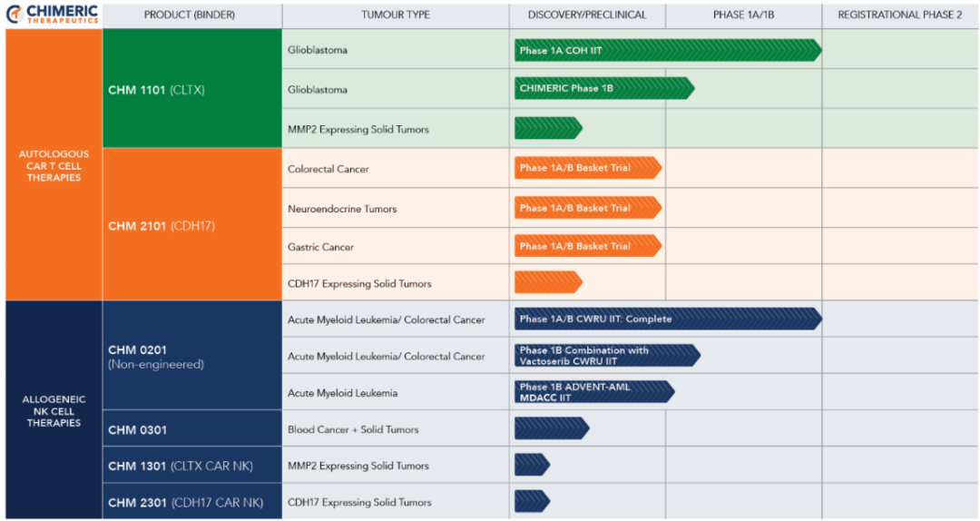Click the Allogeneic NK Cell Therapies block
This screenshot has height=521, width=980.
click(x=54, y=410)
